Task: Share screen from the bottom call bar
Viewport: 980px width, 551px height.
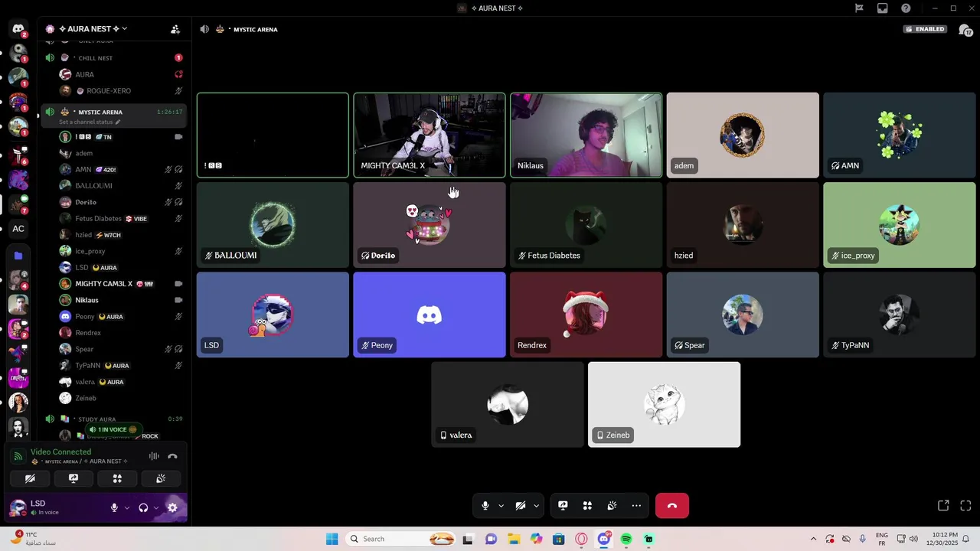Action: pos(563,506)
